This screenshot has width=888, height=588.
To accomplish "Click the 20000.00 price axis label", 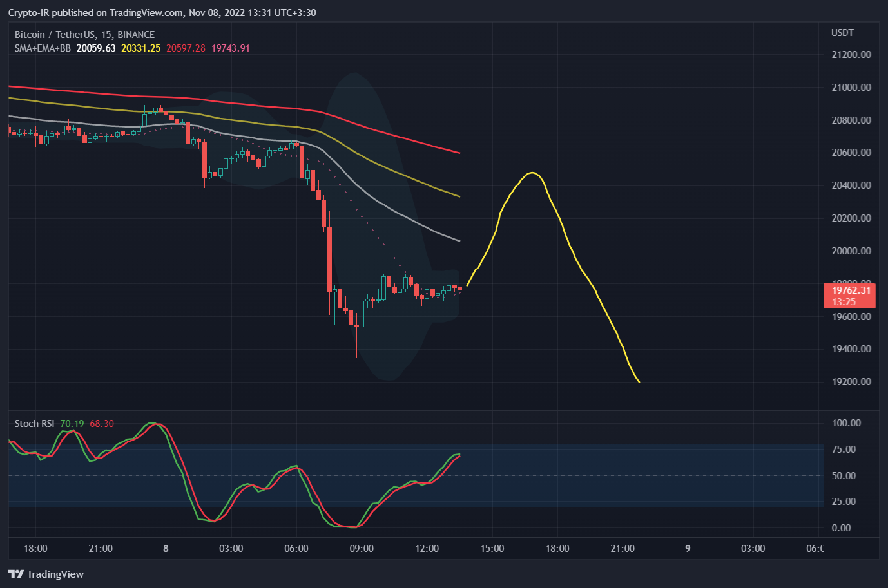I will 851,251.
